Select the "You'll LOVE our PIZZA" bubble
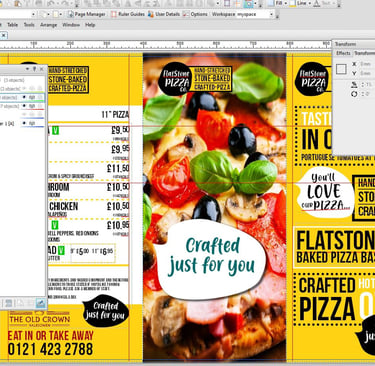 pyautogui.click(x=325, y=193)
